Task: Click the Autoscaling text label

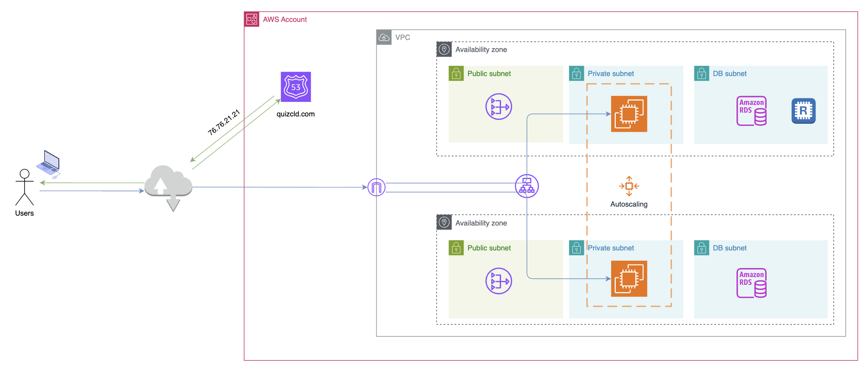Action: click(x=629, y=204)
